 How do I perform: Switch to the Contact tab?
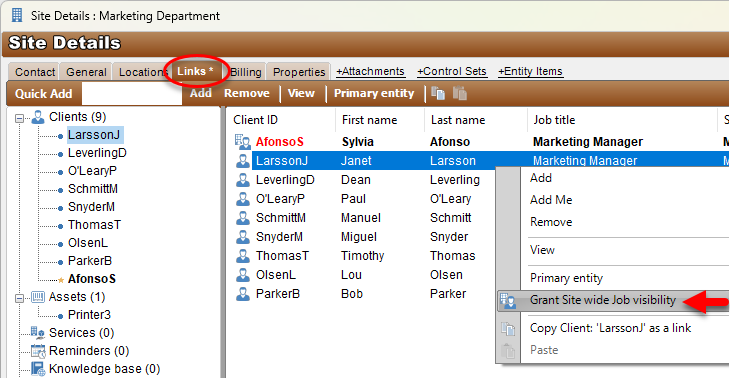click(35, 72)
